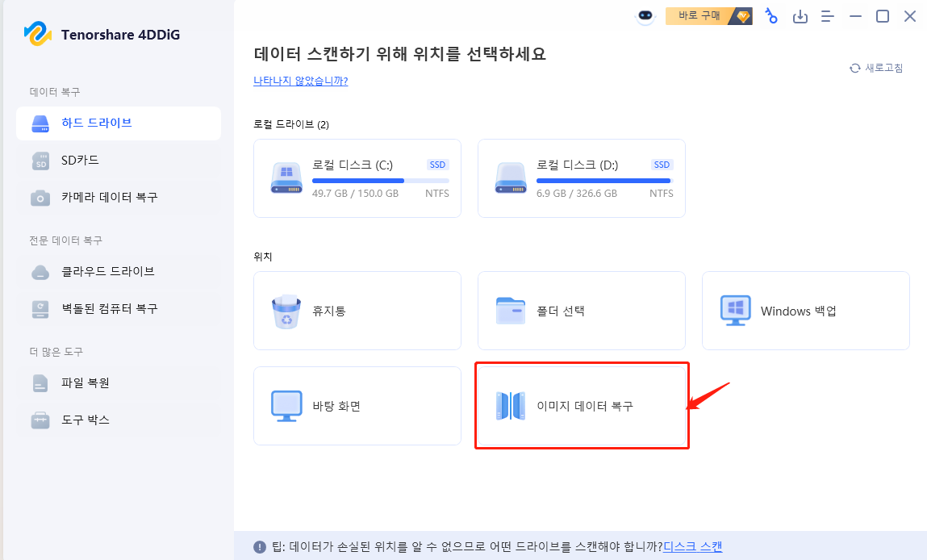The height and width of the screenshot is (560, 927).
Task: Click the 디스크 스캔 link in bottom tip
Action: coord(694,546)
